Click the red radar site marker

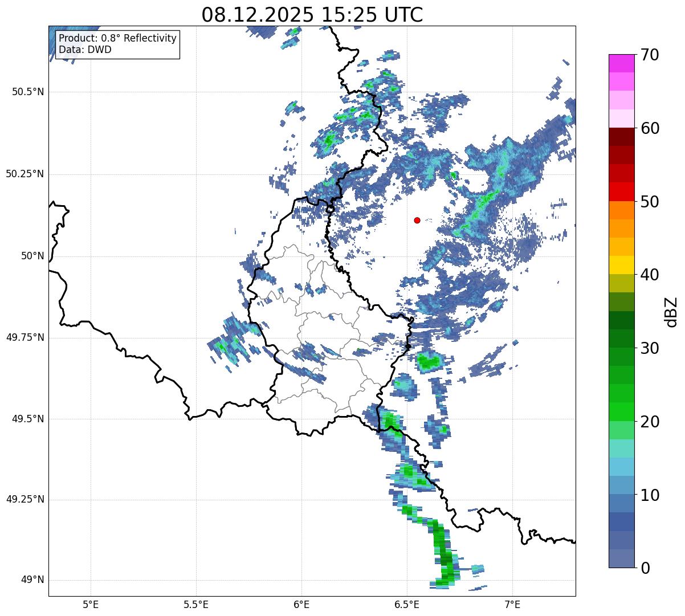[417, 220]
